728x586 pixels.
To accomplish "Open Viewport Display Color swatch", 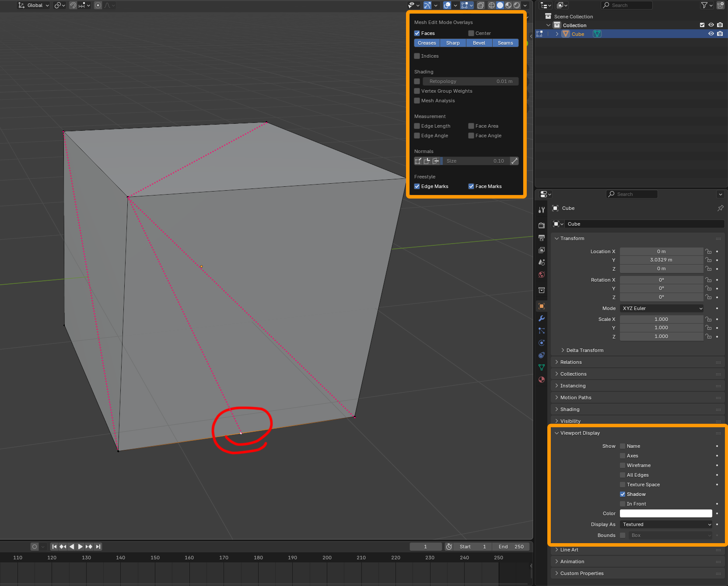I will pos(666,513).
